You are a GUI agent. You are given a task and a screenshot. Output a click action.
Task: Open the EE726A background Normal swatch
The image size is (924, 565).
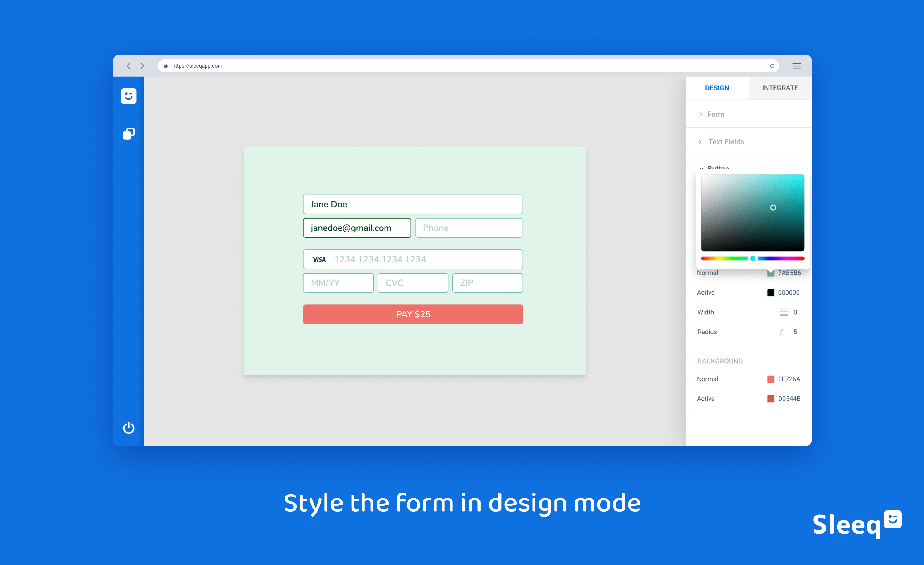770,379
